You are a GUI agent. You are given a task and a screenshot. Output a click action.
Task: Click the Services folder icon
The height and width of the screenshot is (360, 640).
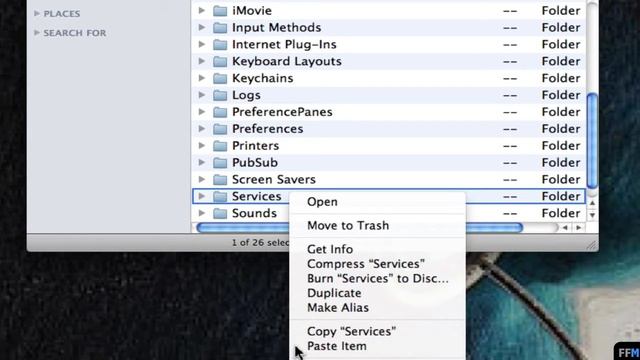point(220,196)
